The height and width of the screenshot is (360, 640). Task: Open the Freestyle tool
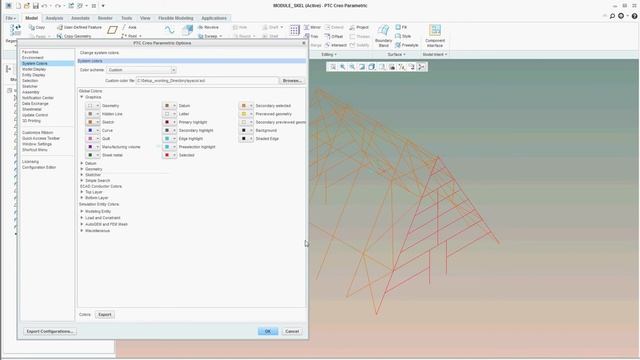[x=407, y=45]
